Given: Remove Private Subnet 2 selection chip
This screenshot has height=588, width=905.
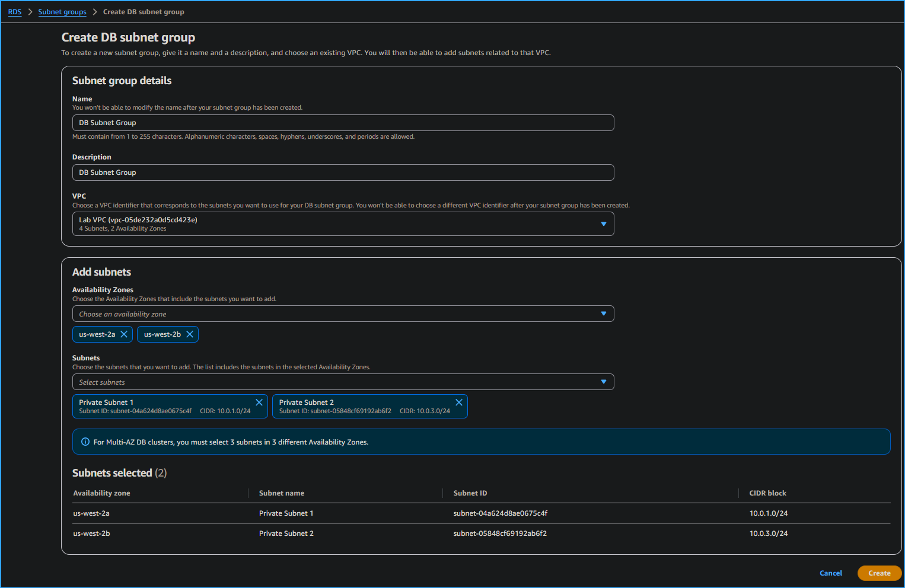Looking at the screenshot, I should 459,402.
